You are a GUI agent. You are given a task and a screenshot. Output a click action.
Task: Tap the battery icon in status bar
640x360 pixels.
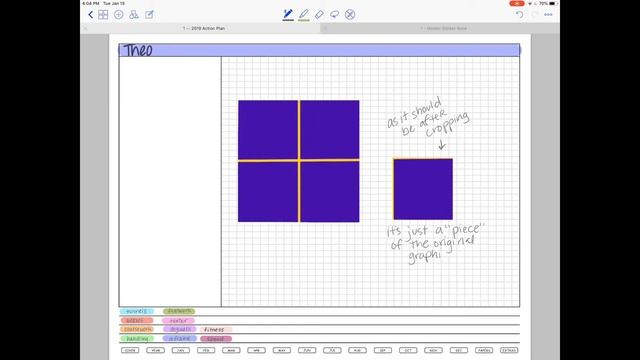point(553,3)
